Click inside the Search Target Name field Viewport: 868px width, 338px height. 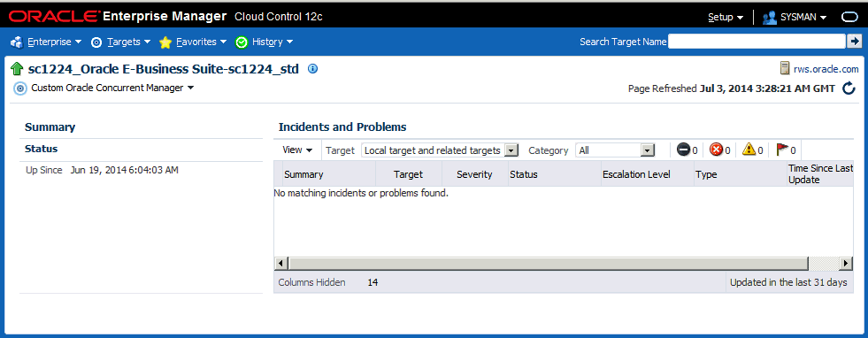pyautogui.click(x=757, y=41)
